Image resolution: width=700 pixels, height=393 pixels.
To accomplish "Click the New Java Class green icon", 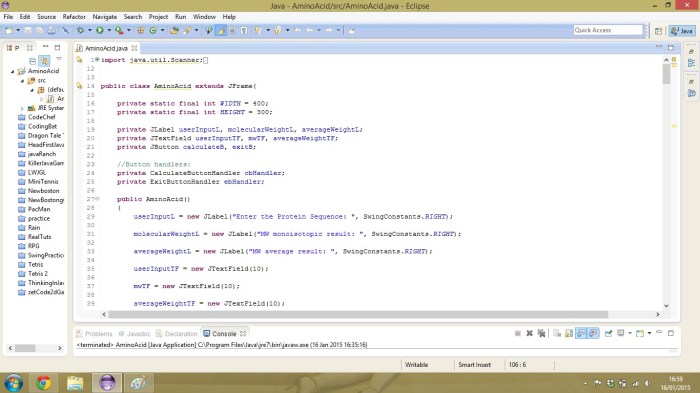I will [x=153, y=30].
